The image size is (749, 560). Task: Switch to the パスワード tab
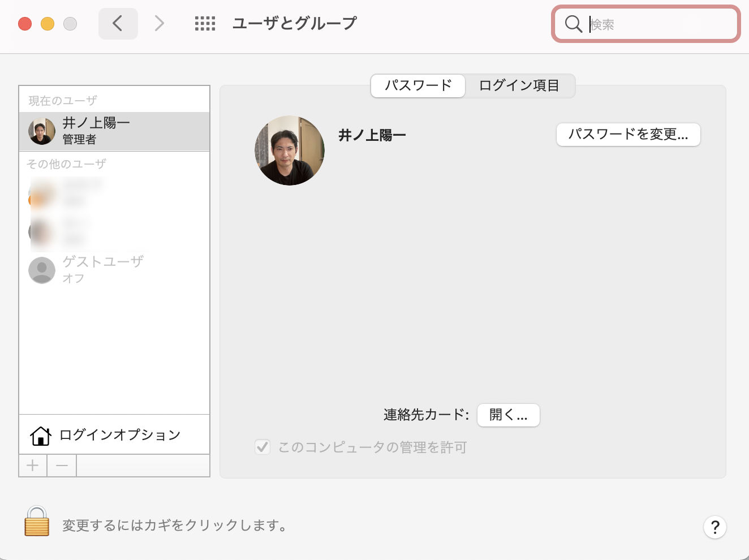point(418,85)
